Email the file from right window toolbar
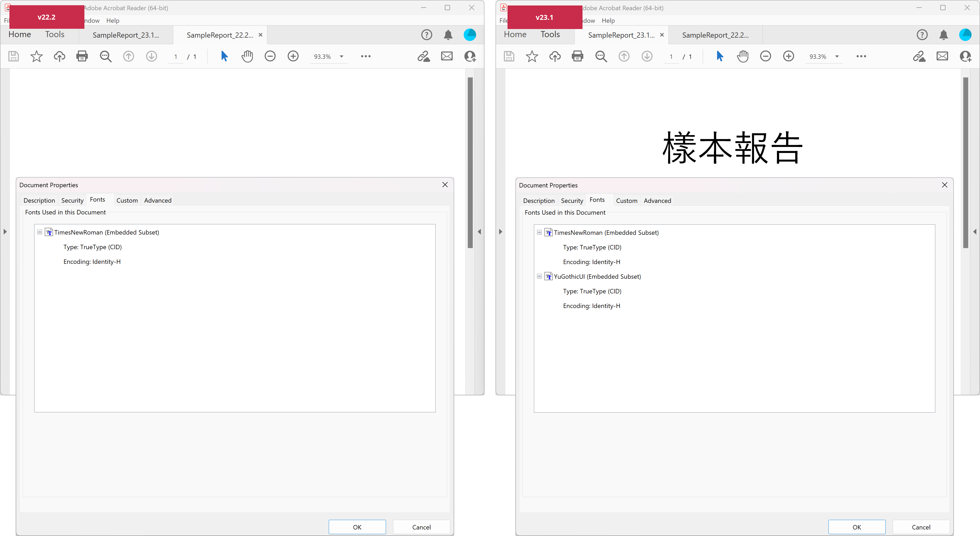Image resolution: width=980 pixels, height=536 pixels. click(942, 56)
